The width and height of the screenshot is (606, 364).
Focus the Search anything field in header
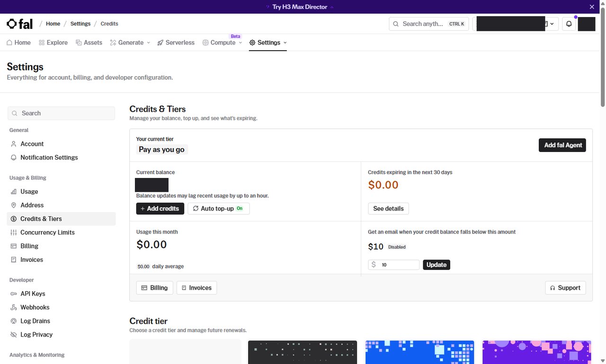pos(428,24)
